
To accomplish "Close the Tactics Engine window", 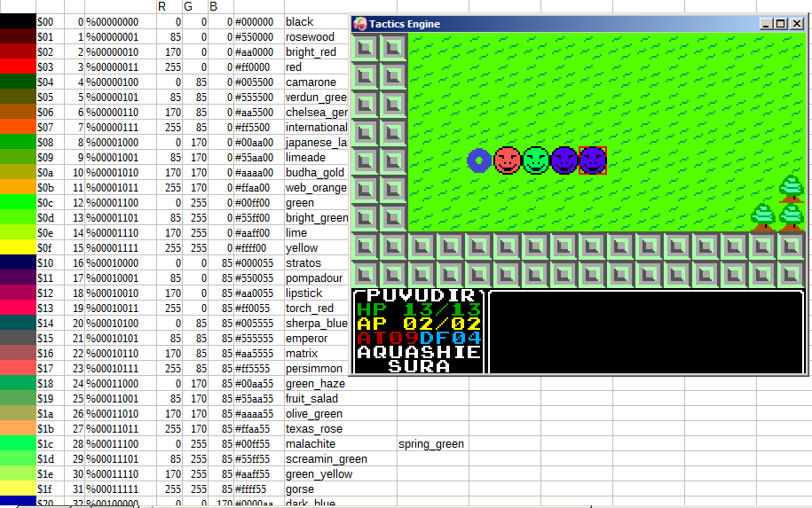I will click(x=797, y=24).
